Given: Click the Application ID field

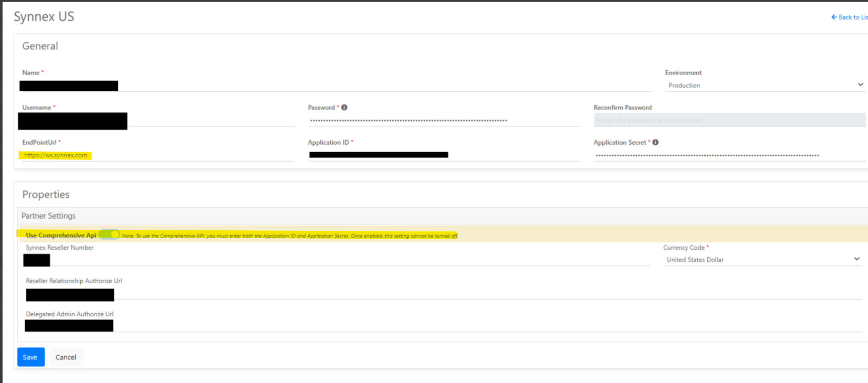Looking at the screenshot, I should tap(444, 155).
